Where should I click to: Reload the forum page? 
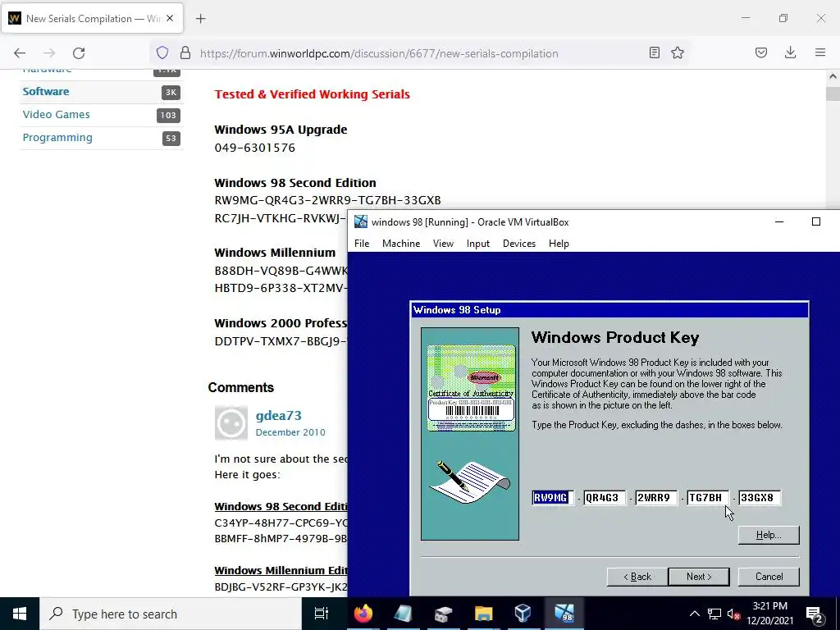pos(79,52)
